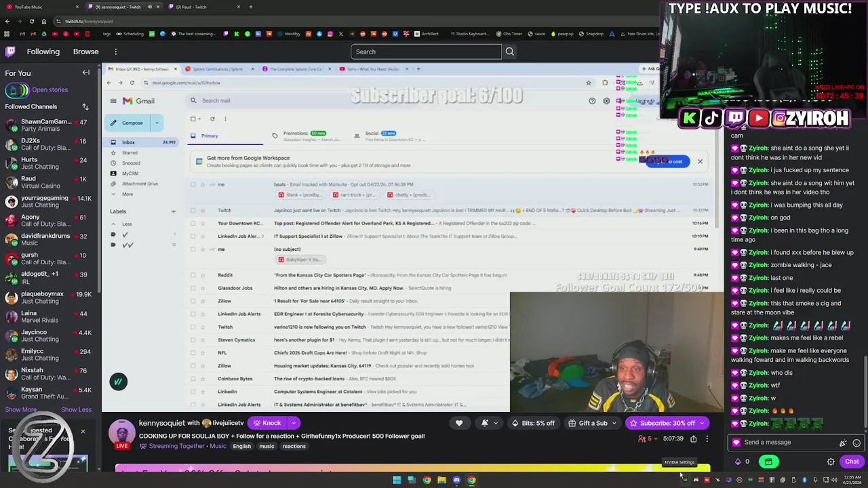Navigate back in the browser
The width and height of the screenshot is (868, 488).
[x=7, y=21]
